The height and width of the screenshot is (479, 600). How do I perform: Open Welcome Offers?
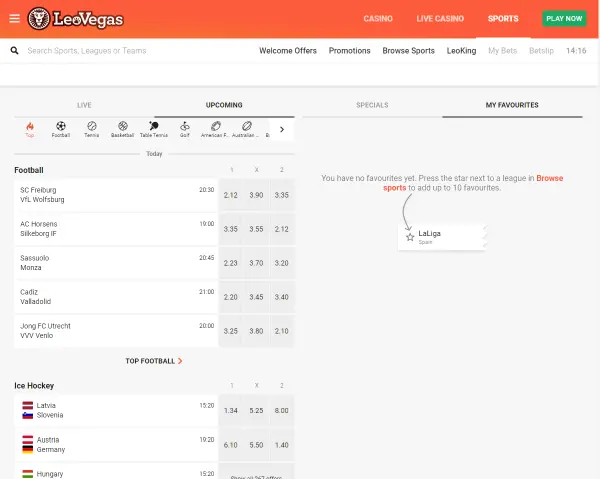click(x=288, y=51)
